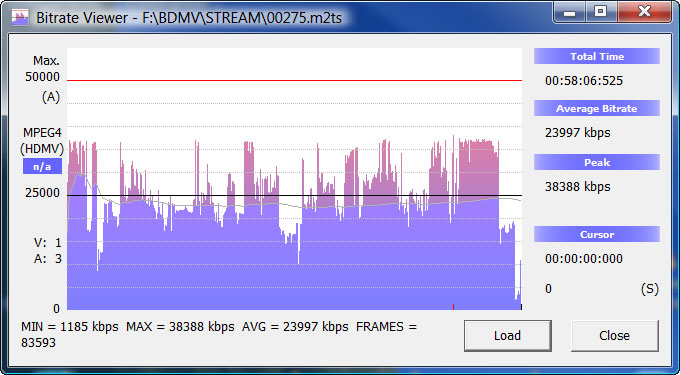Minimize the Bitrate Viewer window
680x375 pixels.
(569, 12)
